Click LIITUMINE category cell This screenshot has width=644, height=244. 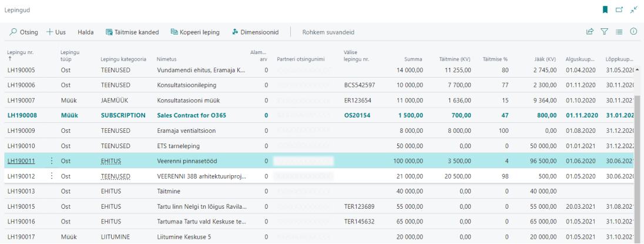(116, 236)
